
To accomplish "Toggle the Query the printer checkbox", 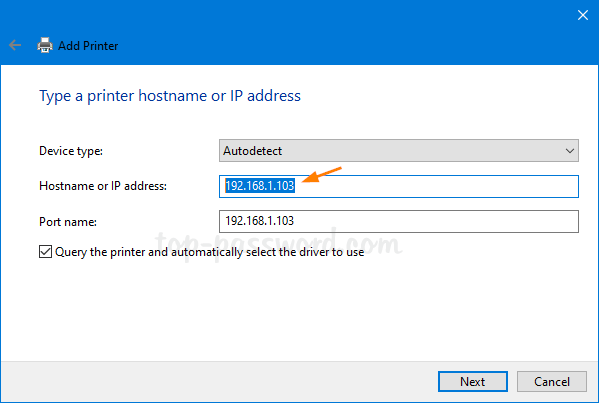I will tap(45, 252).
